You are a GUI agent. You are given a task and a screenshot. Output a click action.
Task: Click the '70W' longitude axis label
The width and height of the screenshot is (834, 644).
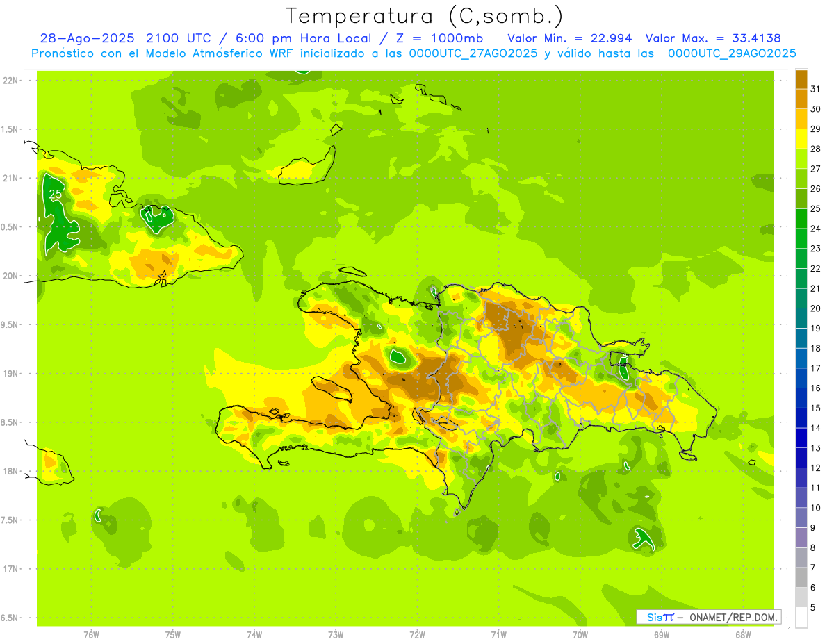point(580,634)
